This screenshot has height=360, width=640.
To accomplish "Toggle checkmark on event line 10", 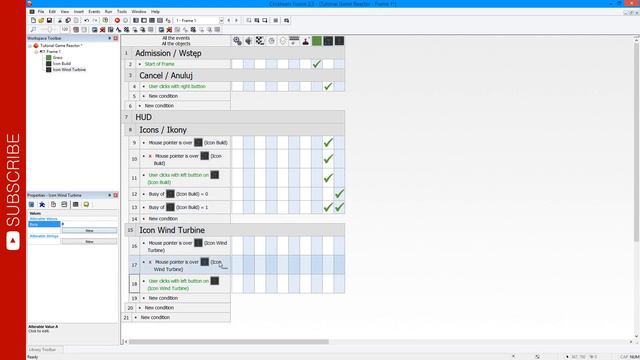I will [328, 159].
